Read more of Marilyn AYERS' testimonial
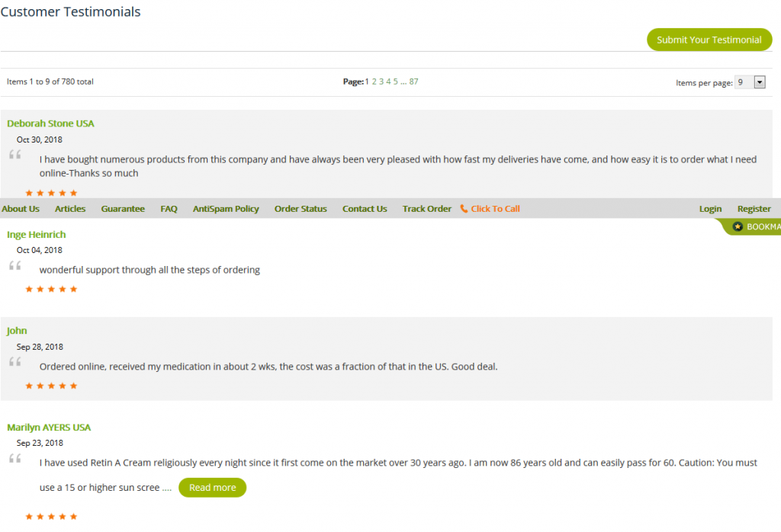Screen dimensions: 781x532 coord(213,488)
